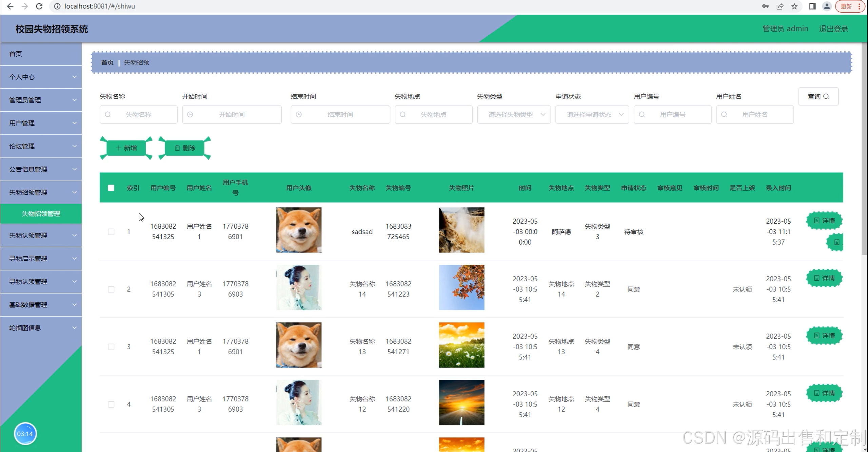Click the share page icon in address bar

point(780,6)
